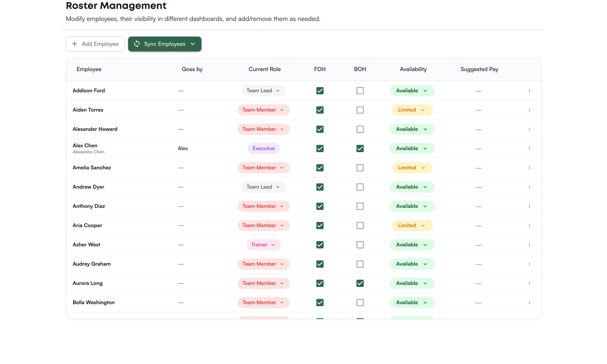Open Aria Cooper's Limited availability dropdown
This screenshot has width=607, height=364.
[x=412, y=225]
